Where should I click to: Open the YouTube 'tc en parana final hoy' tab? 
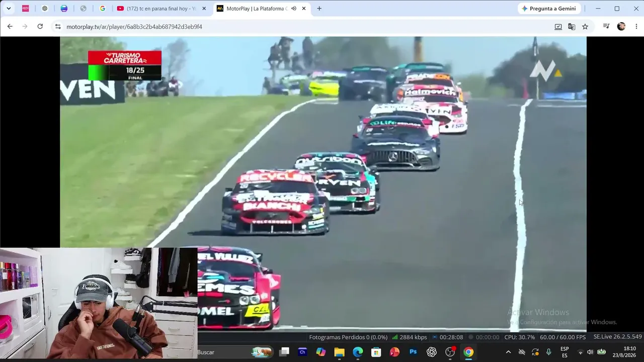[x=156, y=9]
